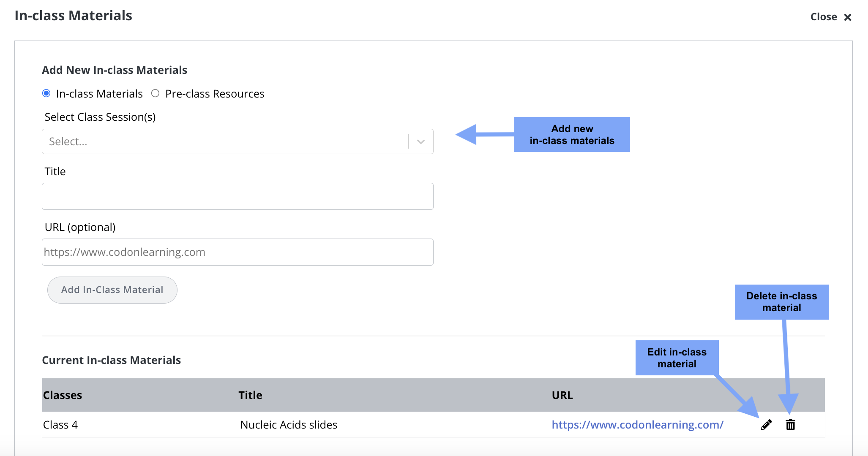Click the Pre-class Resources label text
This screenshot has height=456, width=868.
[215, 94]
